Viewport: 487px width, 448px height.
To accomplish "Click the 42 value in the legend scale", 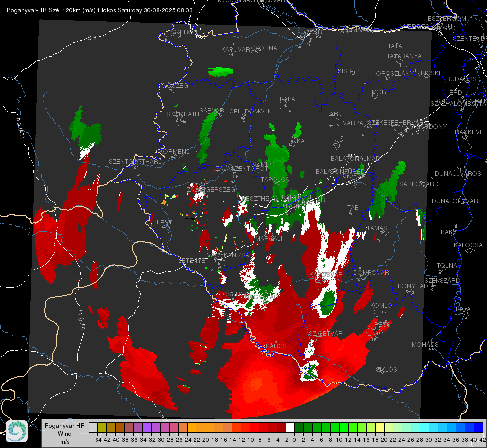I will (483, 440).
